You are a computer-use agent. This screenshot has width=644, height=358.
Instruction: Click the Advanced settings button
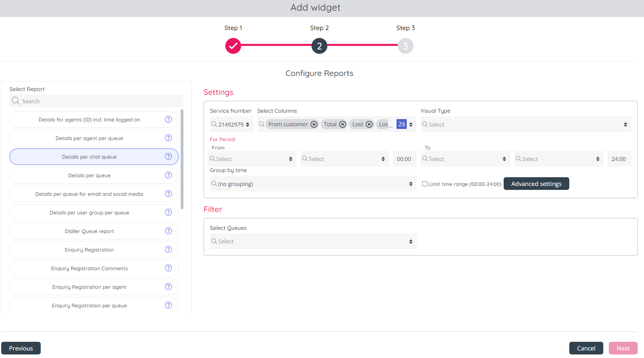[536, 184]
